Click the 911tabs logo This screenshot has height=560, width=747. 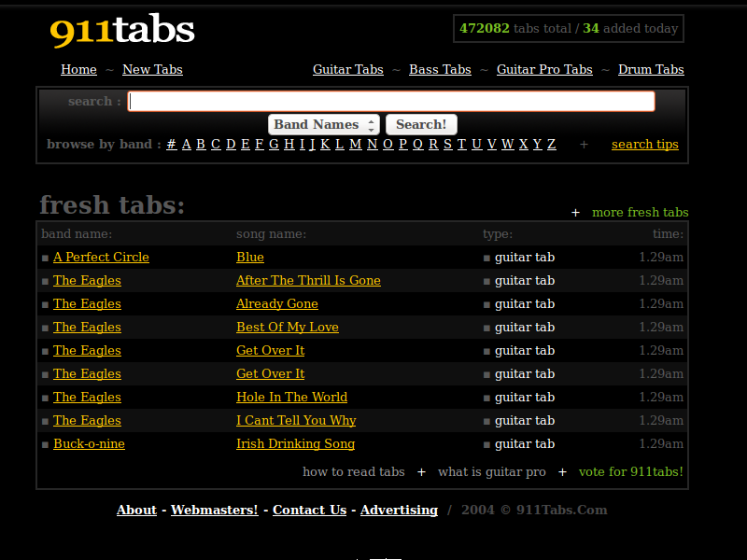point(122,31)
